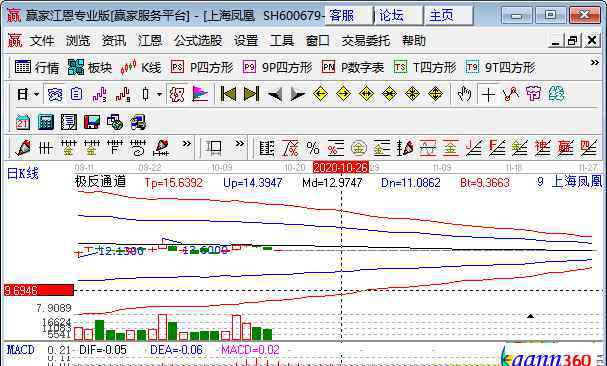Click the percent % line tool
607x366 pixels.
[312, 148]
